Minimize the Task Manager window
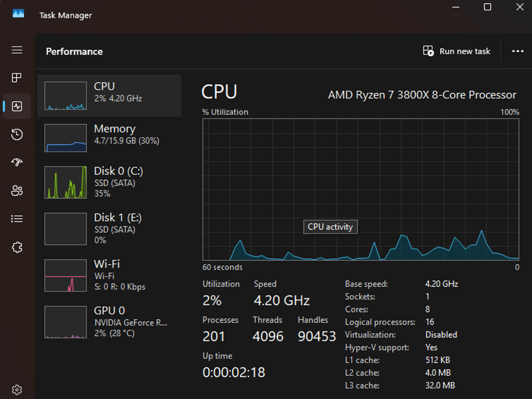The height and width of the screenshot is (399, 532). (x=456, y=7)
